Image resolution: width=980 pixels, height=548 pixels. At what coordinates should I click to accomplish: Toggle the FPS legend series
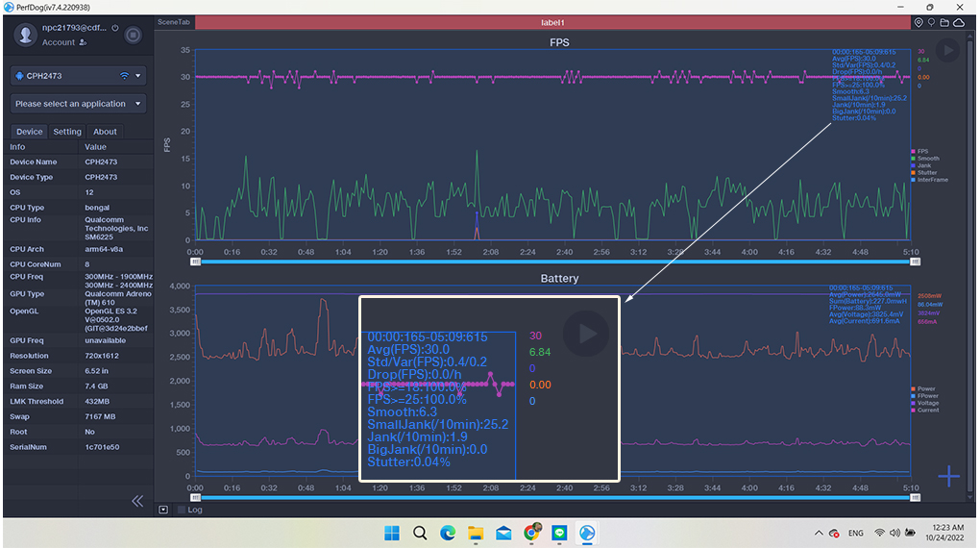click(x=919, y=151)
